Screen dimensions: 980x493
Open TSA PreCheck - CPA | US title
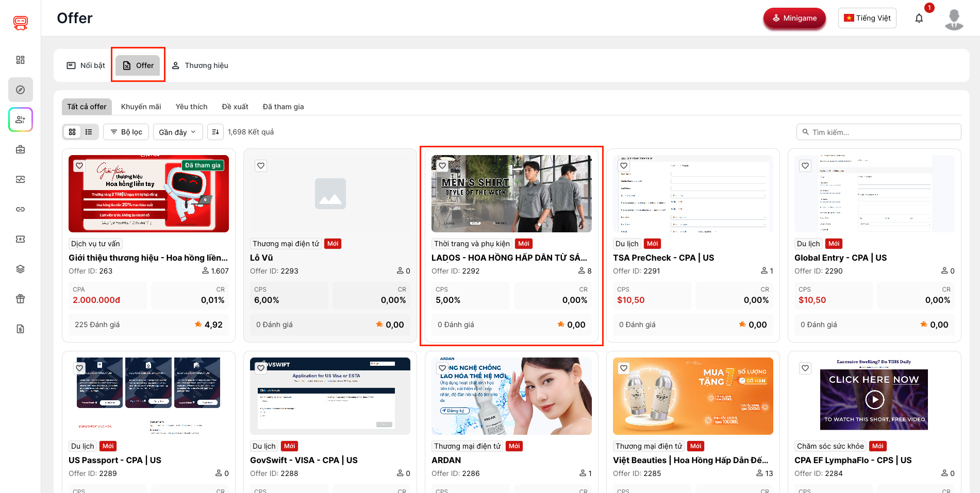click(663, 258)
